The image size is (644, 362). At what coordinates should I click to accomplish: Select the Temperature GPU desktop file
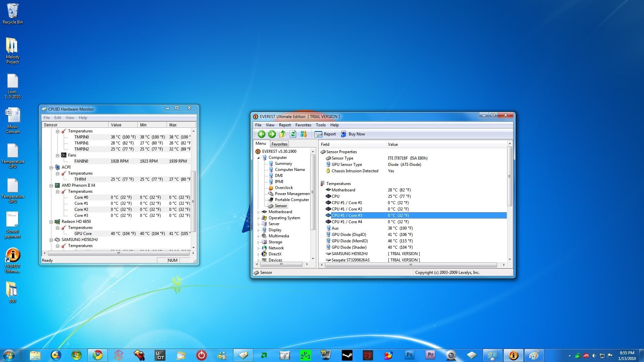(x=13, y=190)
